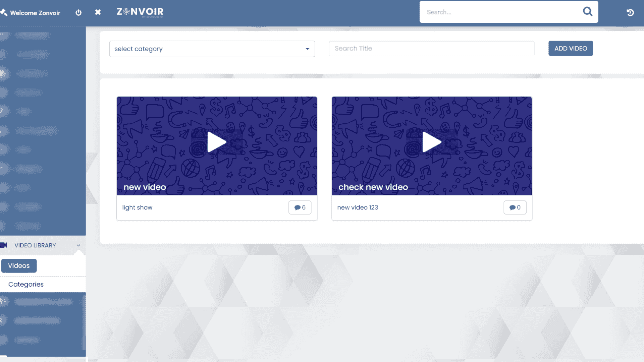Select Videos in the sidebar
Image resolution: width=644 pixels, height=362 pixels.
pos(19,265)
